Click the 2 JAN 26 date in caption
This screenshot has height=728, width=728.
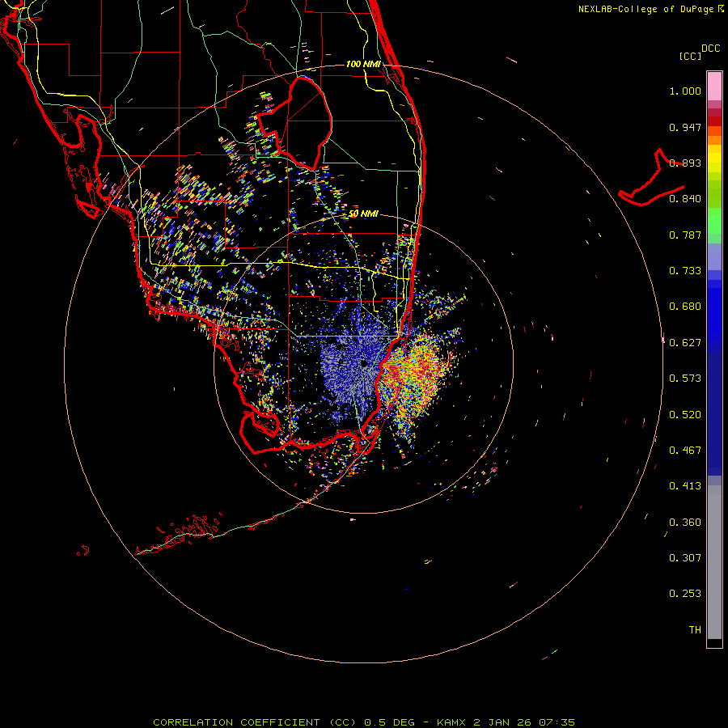click(x=502, y=722)
